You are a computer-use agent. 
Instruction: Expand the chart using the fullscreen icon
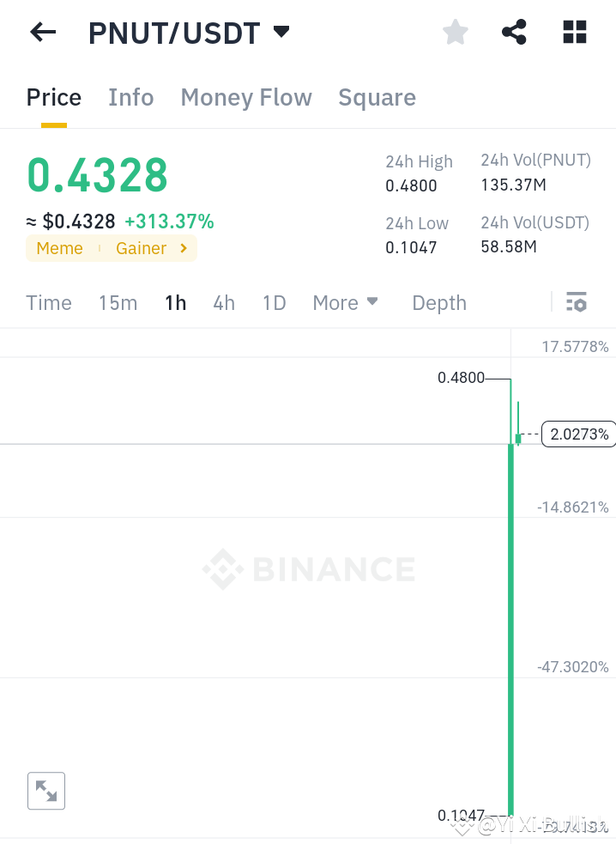[45, 791]
